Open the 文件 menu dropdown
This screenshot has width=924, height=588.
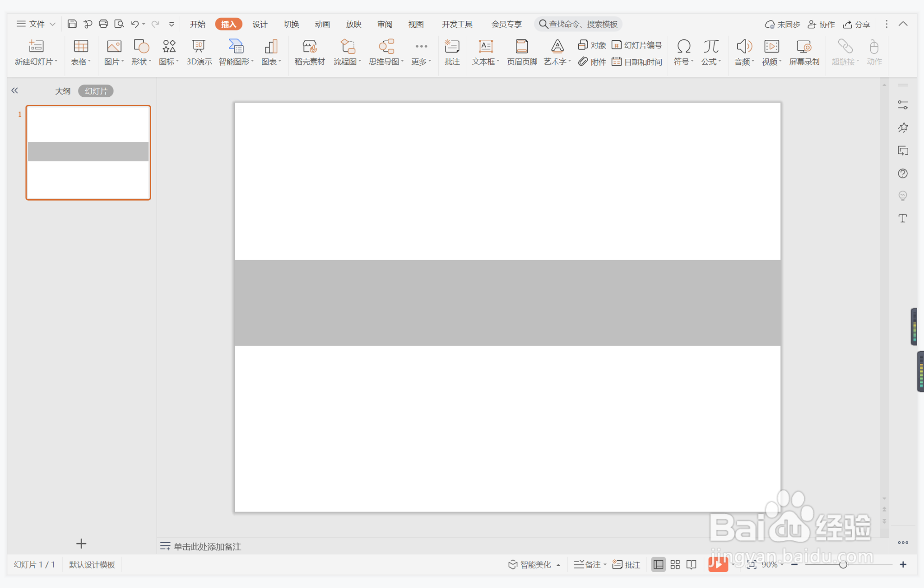(x=36, y=24)
